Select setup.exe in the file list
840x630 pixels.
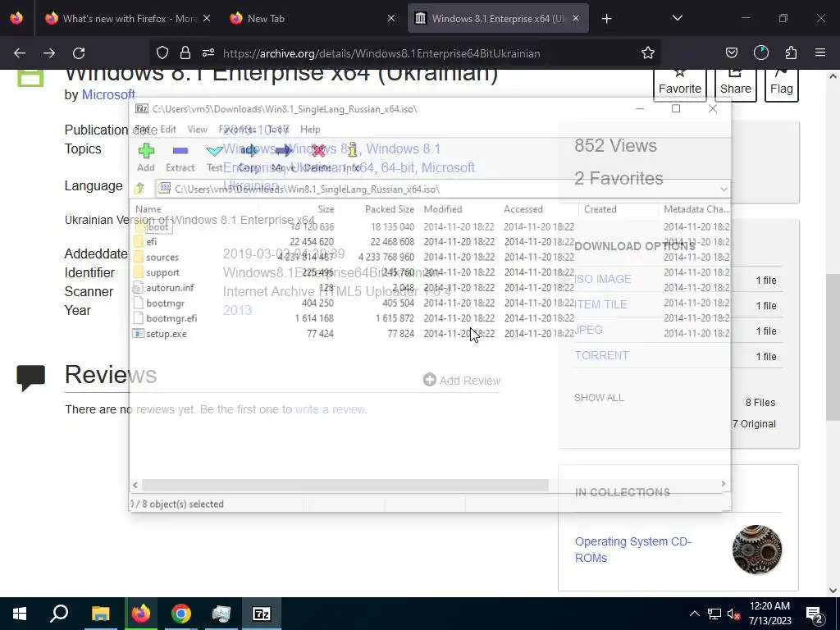point(166,334)
